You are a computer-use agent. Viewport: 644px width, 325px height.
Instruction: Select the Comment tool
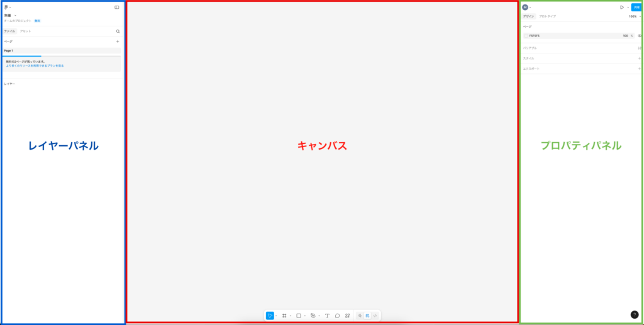(337, 316)
